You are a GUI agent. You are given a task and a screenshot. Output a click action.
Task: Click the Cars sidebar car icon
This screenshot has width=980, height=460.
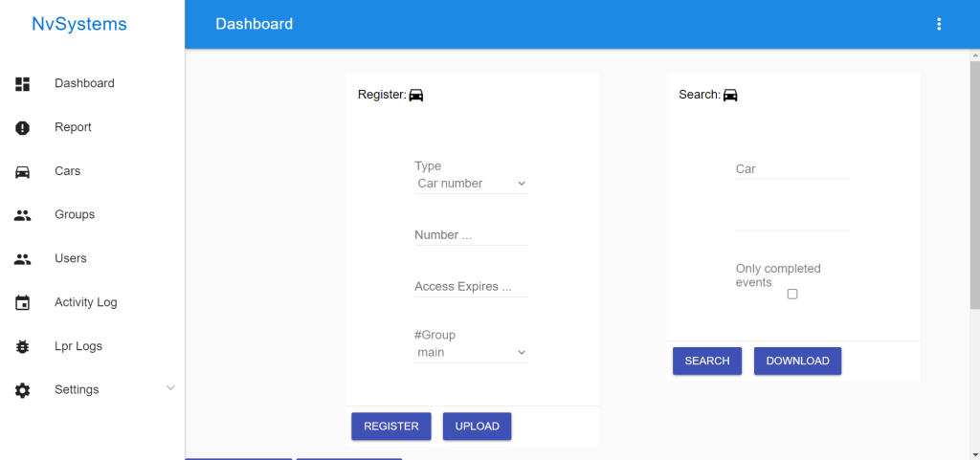[23, 171]
